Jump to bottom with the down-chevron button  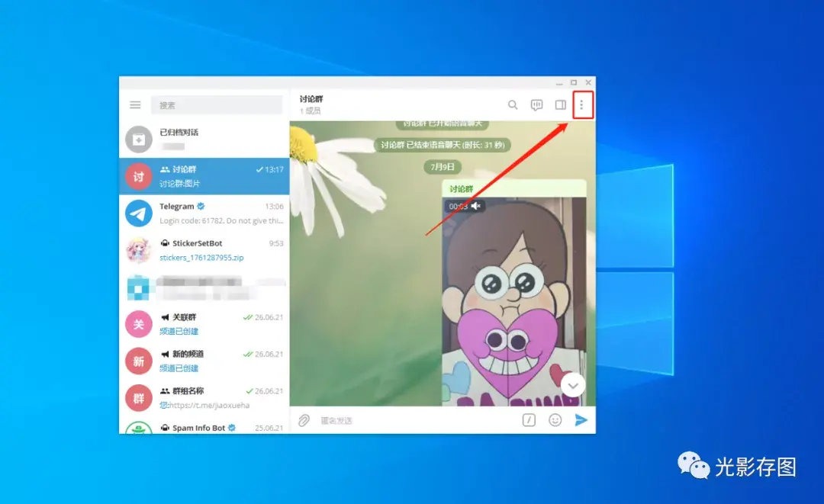tap(573, 386)
